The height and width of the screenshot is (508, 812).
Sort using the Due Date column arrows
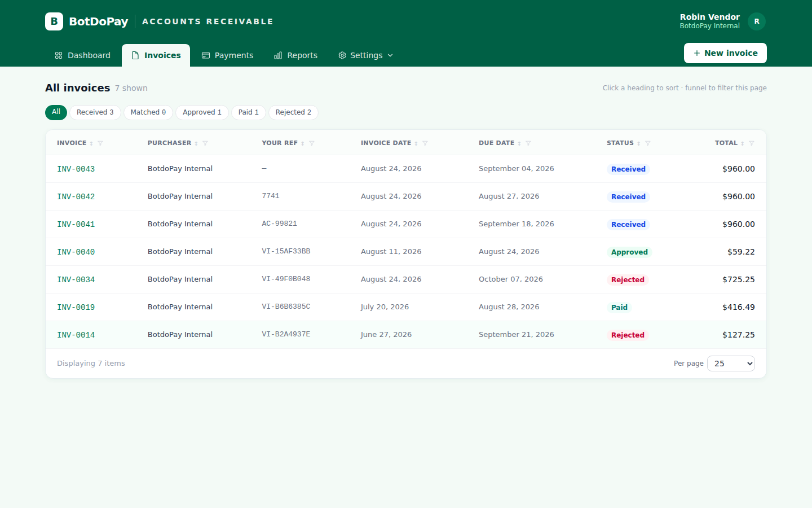point(519,143)
